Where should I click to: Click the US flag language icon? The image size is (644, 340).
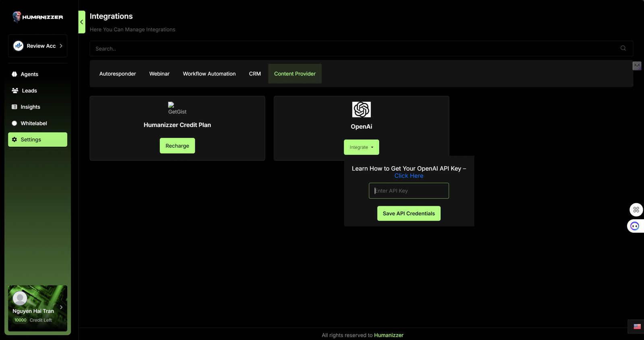pos(637,327)
